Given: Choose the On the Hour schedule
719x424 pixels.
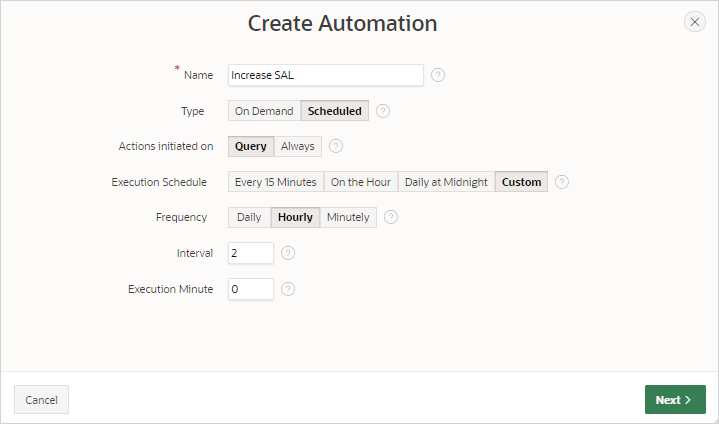Looking at the screenshot, I should tap(361, 182).
